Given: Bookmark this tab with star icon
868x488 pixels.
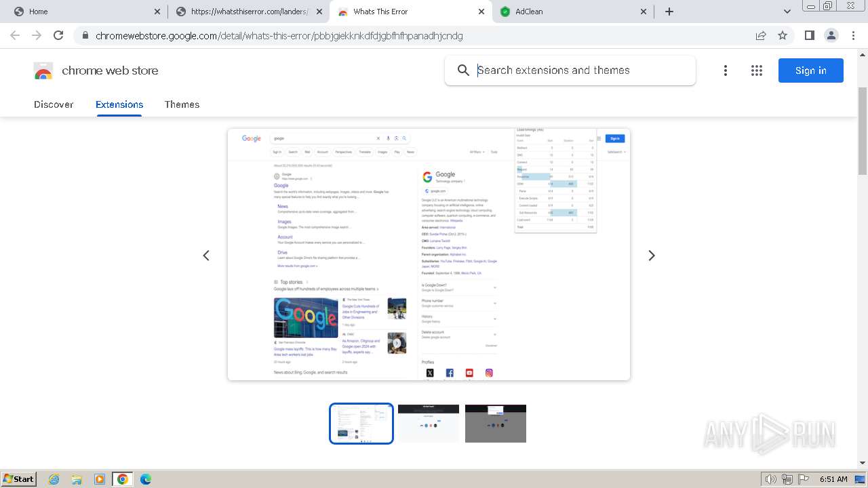Looking at the screenshot, I should 783,35.
